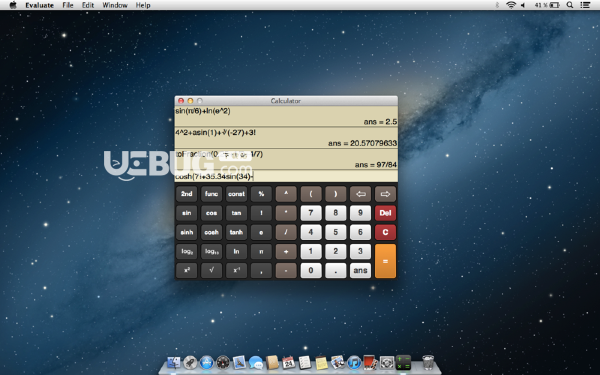
Task: Open the Edit menu
Action: pyautogui.click(x=88, y=5)
